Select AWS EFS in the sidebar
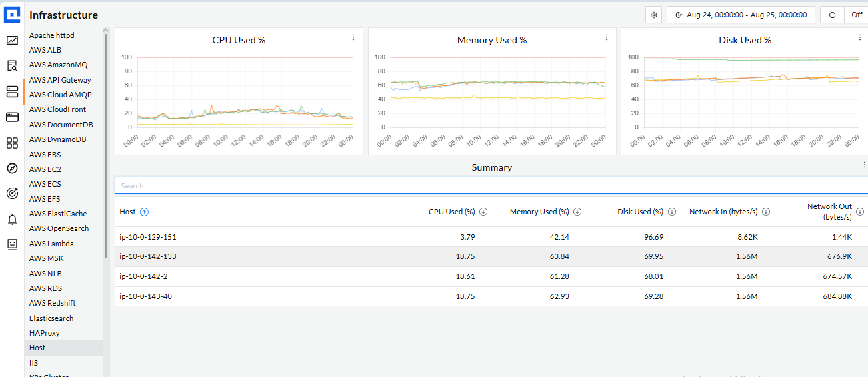This screenshot has width=868, height=377. click(x=45, y=199)
